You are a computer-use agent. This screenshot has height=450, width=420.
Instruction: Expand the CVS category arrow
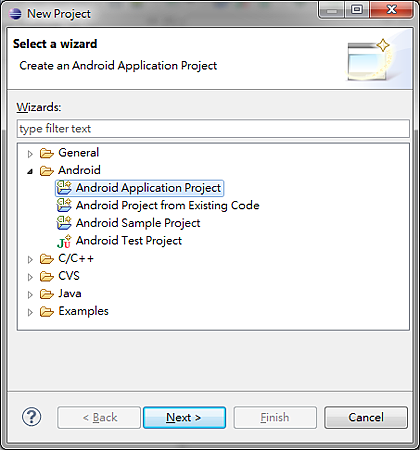(30, 277)
